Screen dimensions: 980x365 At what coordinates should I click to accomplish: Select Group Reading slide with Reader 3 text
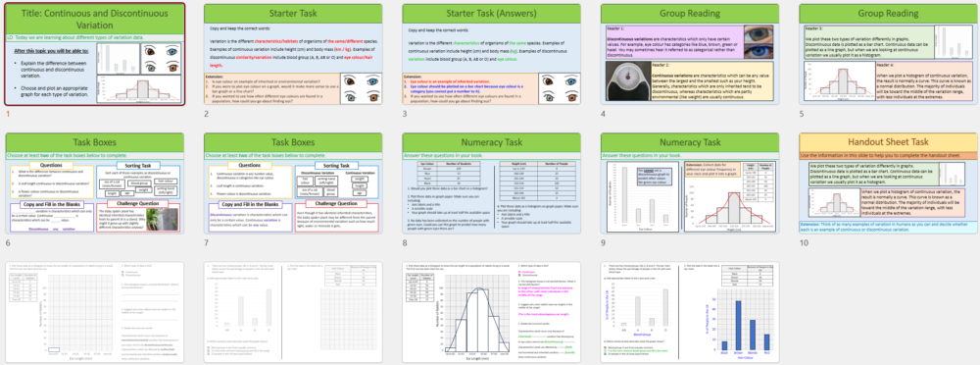pyautogui.click(x=889, y=54)
